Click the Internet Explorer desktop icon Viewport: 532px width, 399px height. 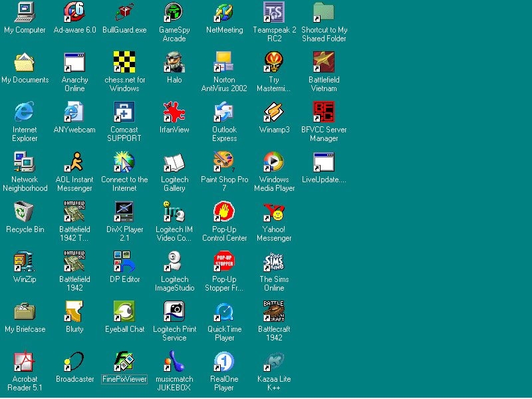[x=25, y=112]
